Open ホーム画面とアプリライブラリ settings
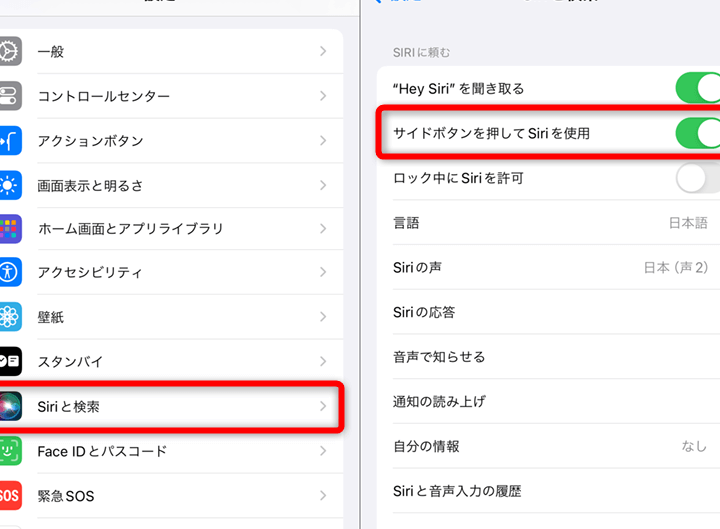 (171, 228)
